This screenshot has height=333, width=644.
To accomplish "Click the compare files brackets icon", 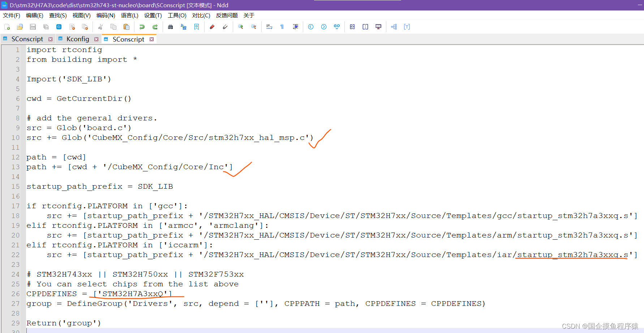I will (x=352, y=27).
